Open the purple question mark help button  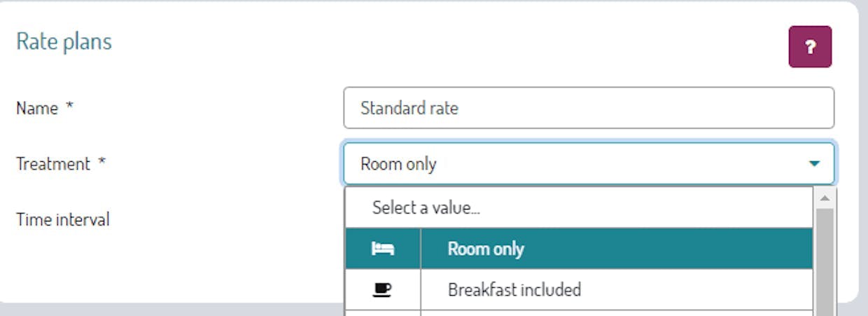point(810,47)
